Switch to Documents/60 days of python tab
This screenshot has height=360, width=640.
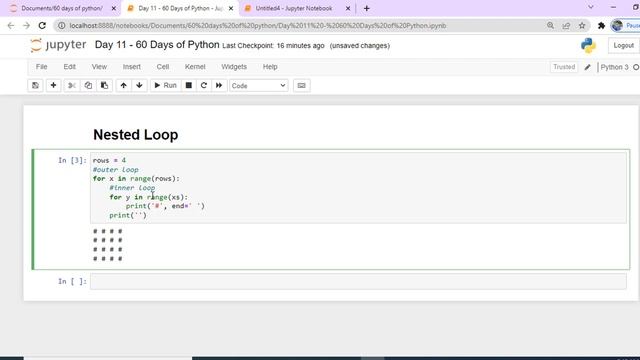click(x=61, y=8)
